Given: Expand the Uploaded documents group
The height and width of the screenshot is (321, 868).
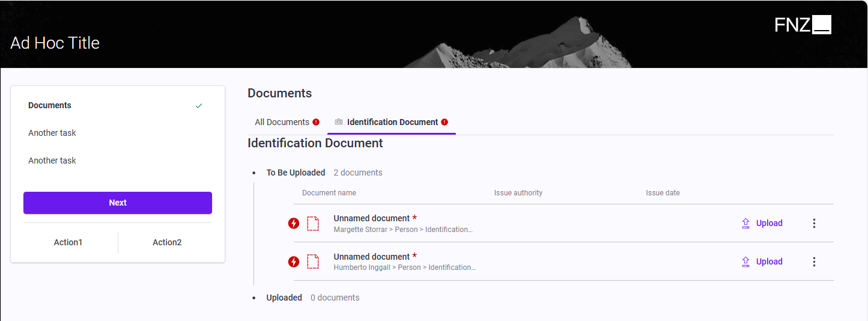Looking at the screenshot, I should click(284, 298).
